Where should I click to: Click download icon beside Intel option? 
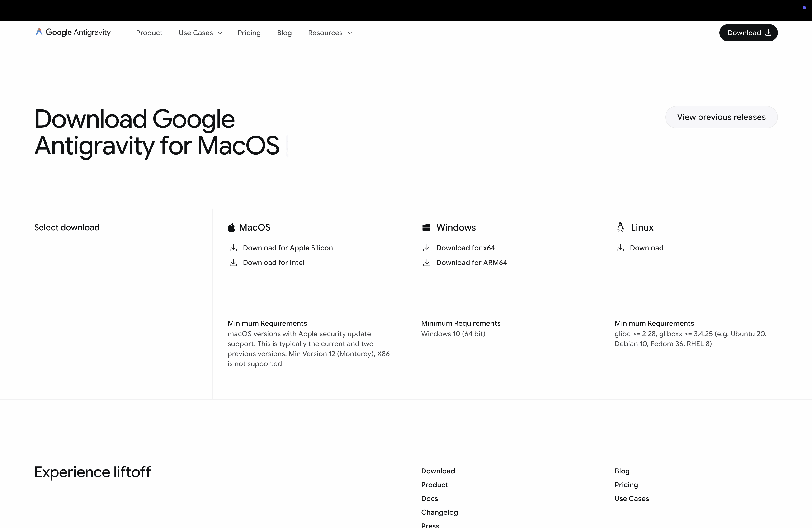click(x=233, y=263)
